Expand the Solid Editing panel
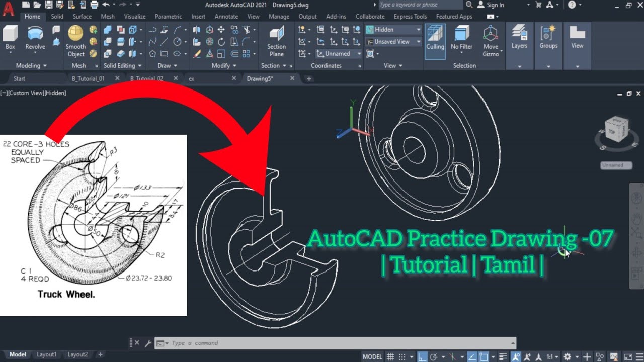The width and height of the screenshot is (644, 362). point(122,66)
